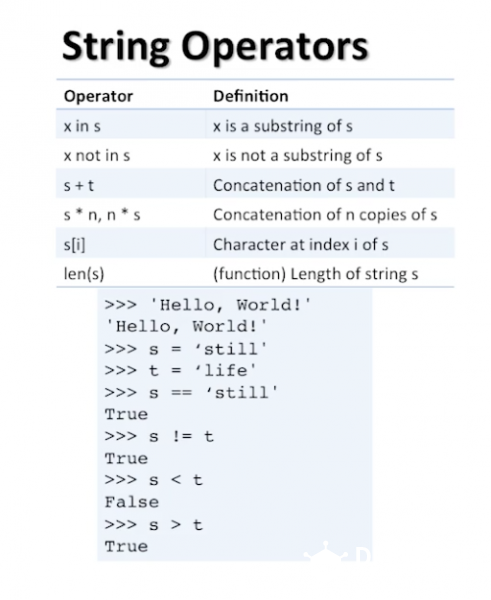Image resolution: width=491 pixels, height=600 pixels.
Task: Click the first prompt line with 'Hello, World!'
Action: click(208, 305)
